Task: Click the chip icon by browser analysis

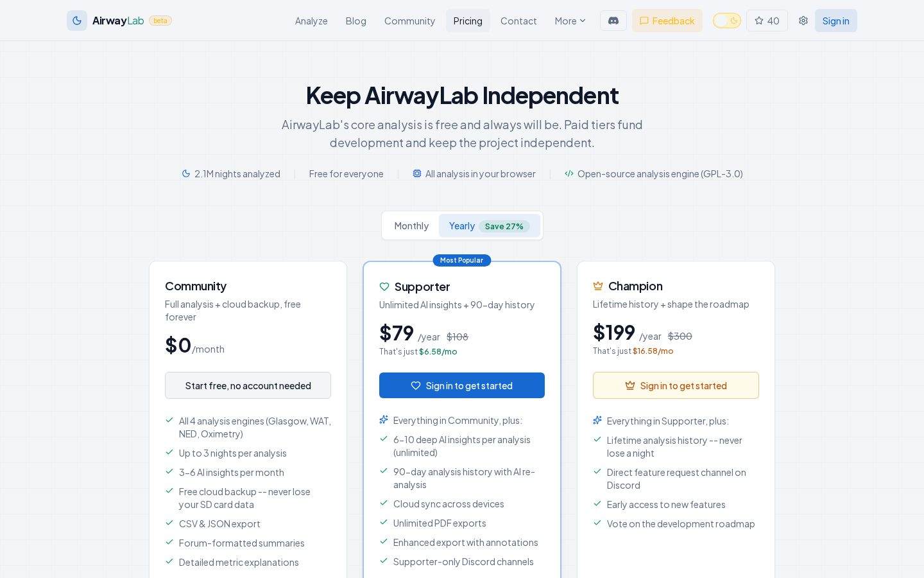Action: [417, 173]
